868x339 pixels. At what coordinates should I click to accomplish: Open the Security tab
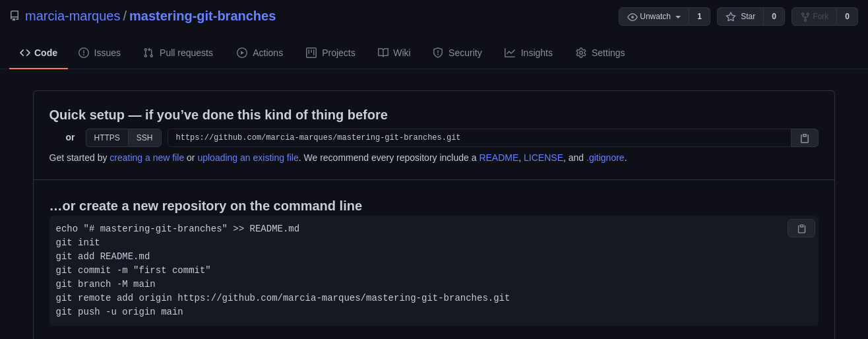[457, 53]
